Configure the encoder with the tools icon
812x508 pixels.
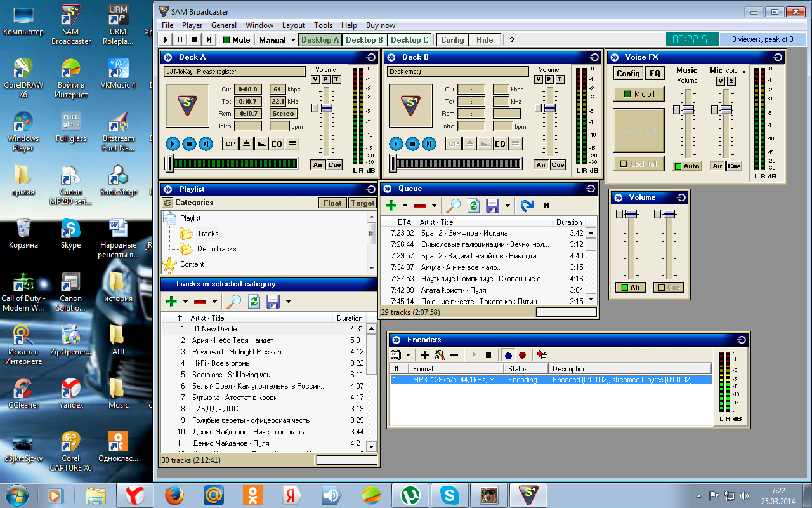[x=439, y=355]
